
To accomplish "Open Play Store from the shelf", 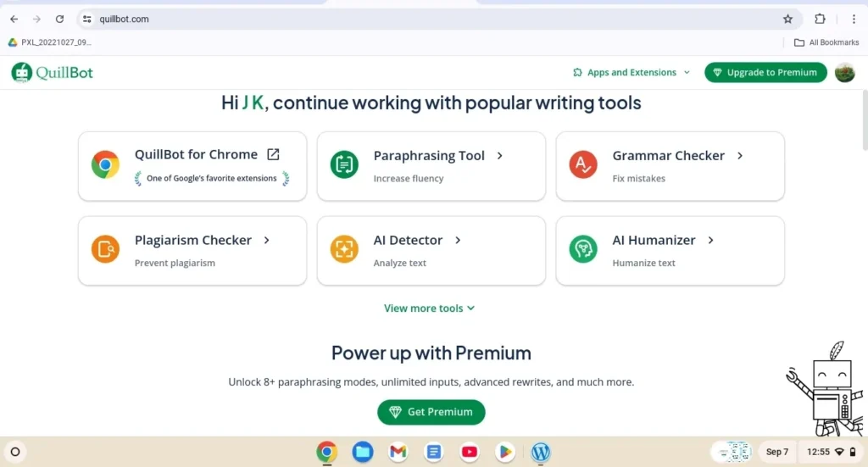I will point(505,452).
